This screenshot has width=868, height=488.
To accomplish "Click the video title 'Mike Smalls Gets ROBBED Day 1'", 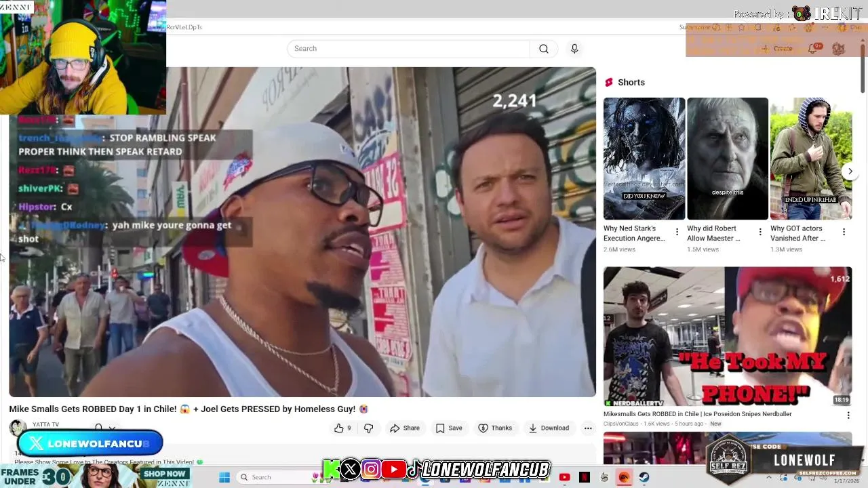I will click(x=189, y=409).
